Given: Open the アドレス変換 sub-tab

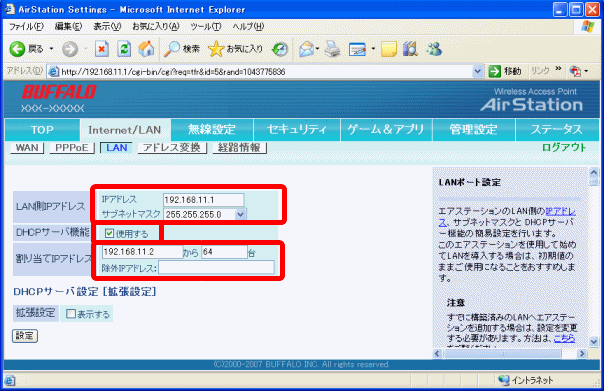Looking at the screenshot, I should pos(172,148).
